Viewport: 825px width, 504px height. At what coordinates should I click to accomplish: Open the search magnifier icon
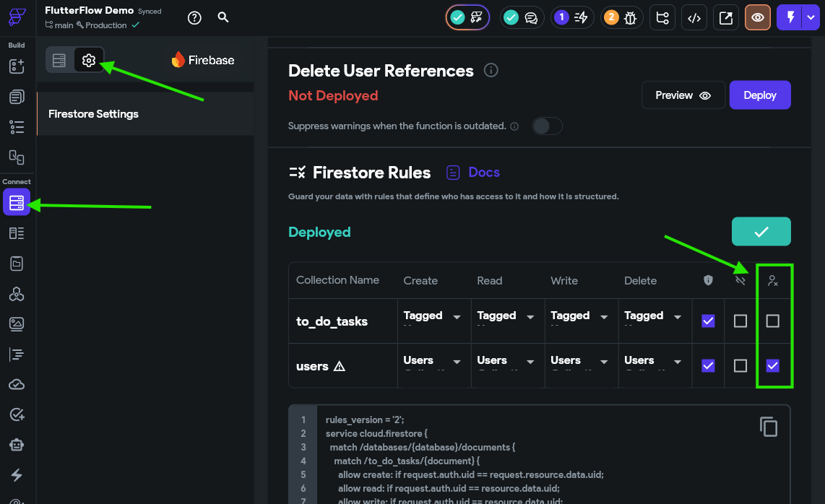(x=223, y=17)
